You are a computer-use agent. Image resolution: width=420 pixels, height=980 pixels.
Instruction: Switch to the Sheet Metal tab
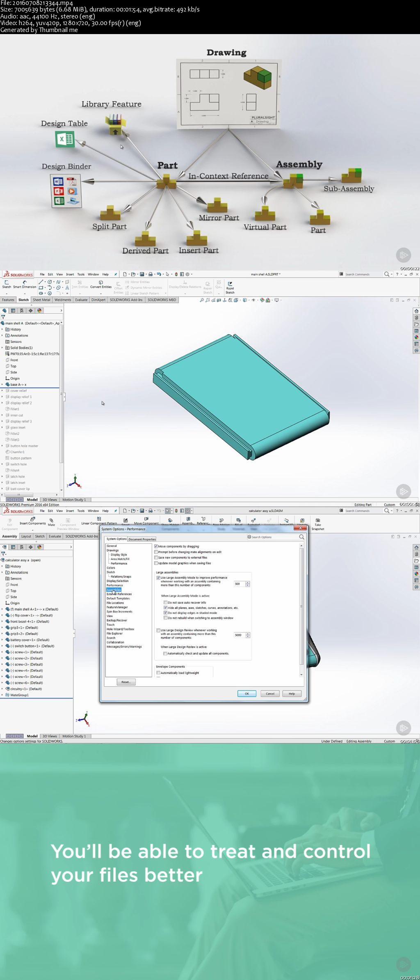[41, 300]
